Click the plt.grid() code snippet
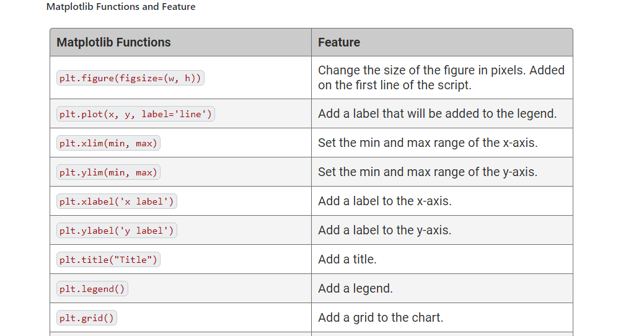 [x=86, y=318]
